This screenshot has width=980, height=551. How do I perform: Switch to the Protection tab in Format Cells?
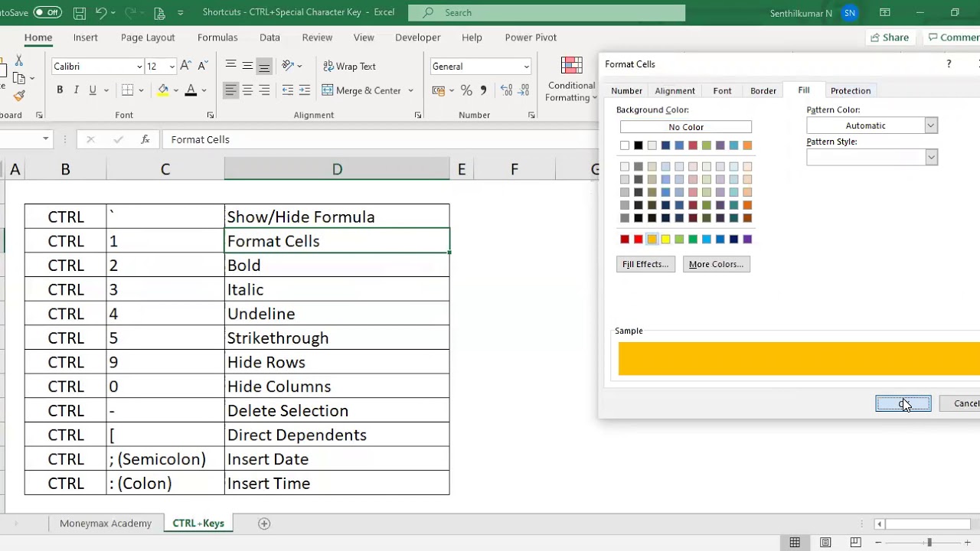click(851, 91)
